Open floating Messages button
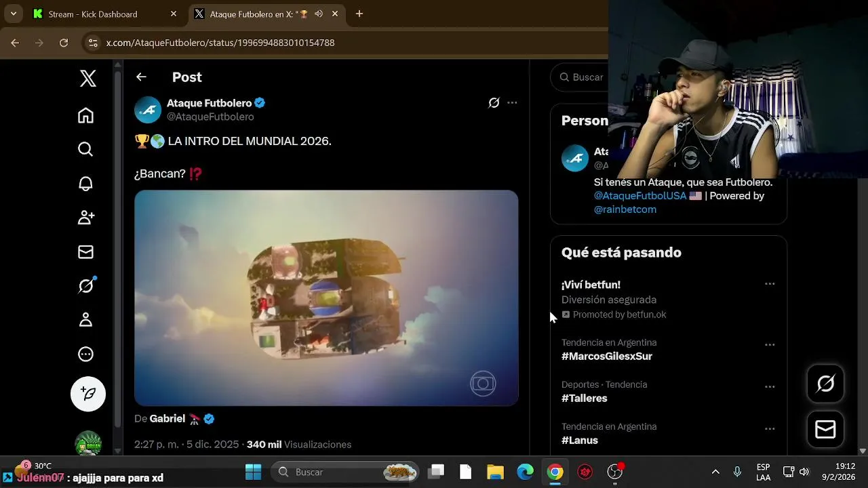This screenshot has height=488, width=868. 825,430
